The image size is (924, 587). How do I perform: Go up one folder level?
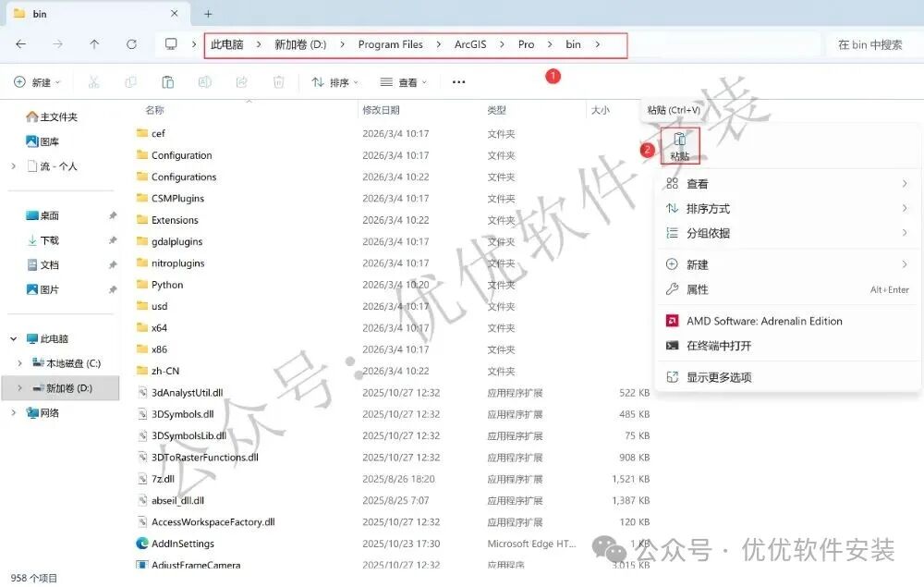[94, 44]
